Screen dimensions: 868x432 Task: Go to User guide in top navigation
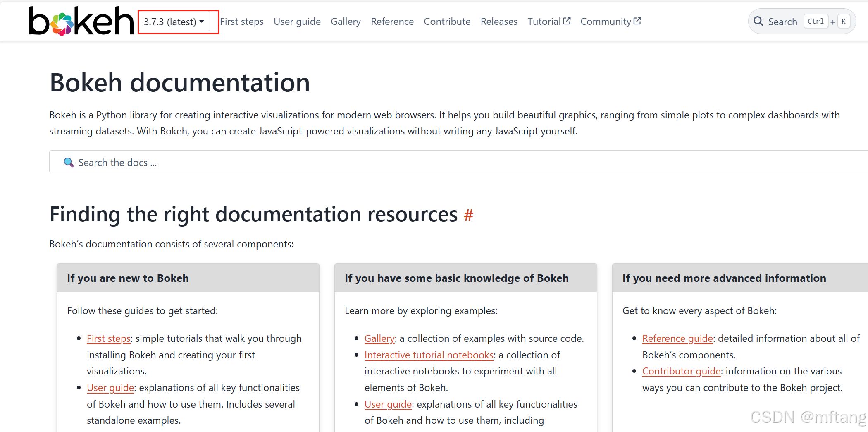297,22
